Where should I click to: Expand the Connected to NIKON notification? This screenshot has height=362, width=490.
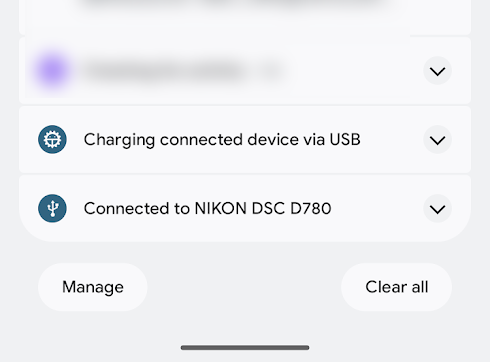(437, 209)
